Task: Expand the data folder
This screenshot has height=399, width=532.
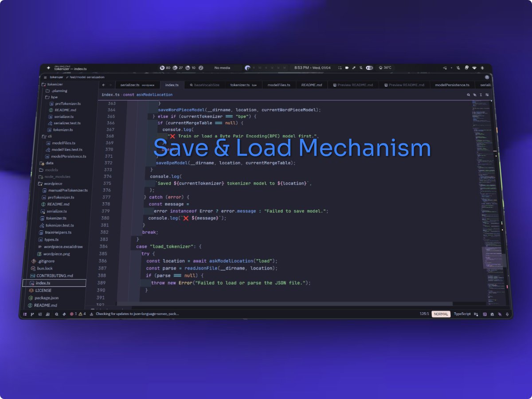Action: 46,163
